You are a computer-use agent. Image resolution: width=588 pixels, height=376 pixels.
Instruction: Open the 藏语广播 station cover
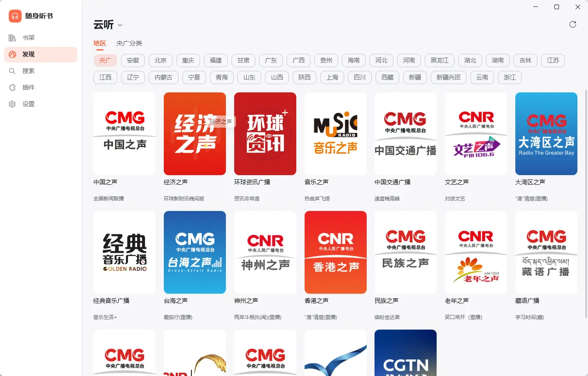[546, 252]
